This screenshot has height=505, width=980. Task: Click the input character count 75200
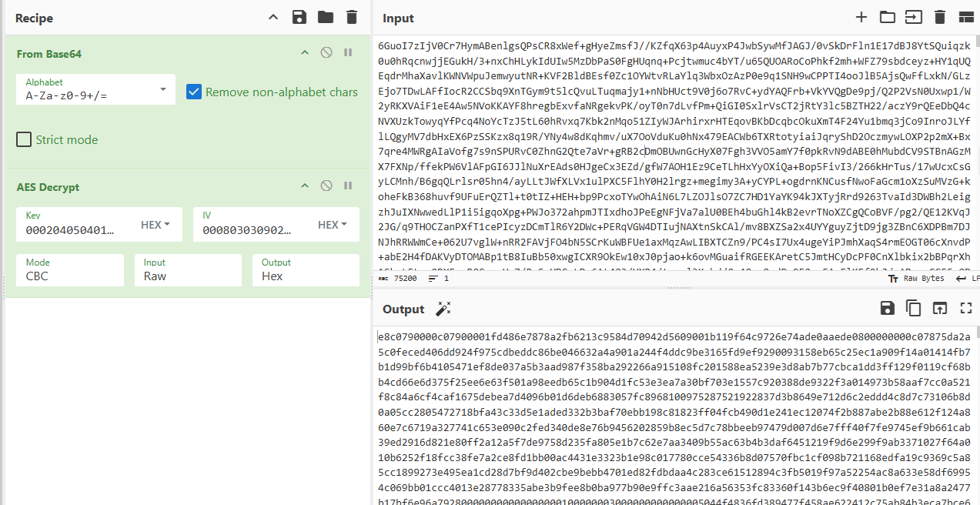399,278
